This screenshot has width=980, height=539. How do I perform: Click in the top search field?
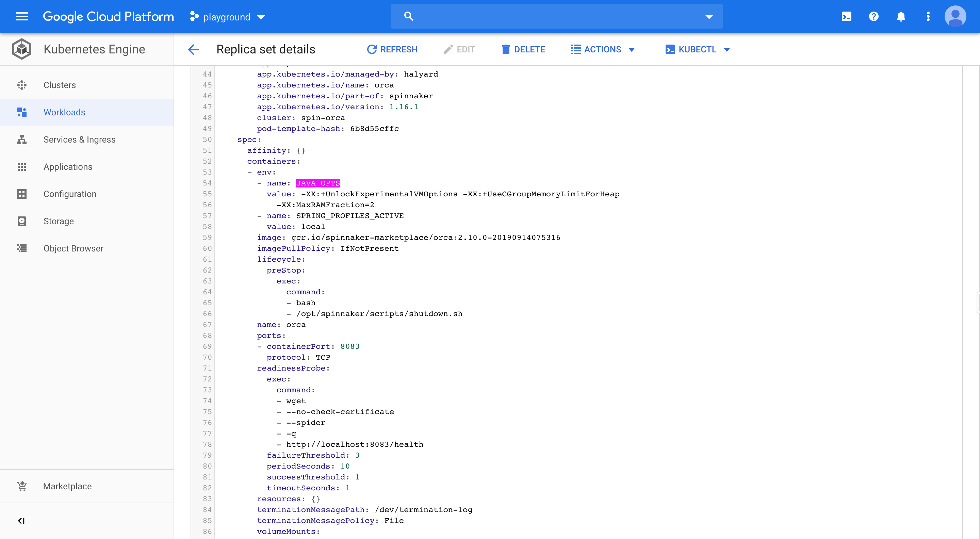(x=555, y=16)
